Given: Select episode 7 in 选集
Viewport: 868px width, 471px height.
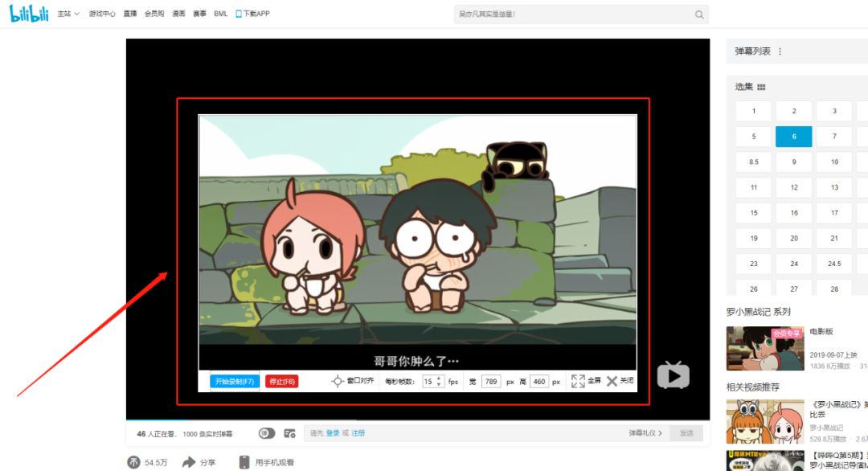Looking at the screenshot, I should (834, 137).
